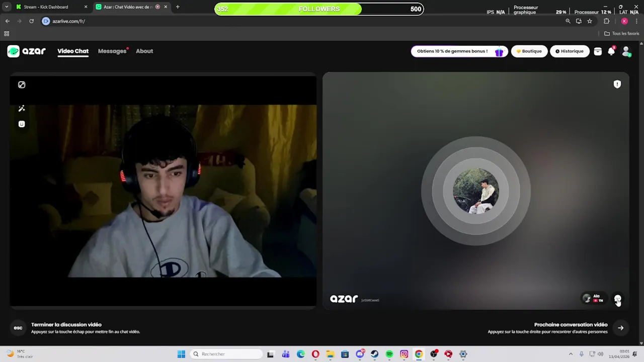Open Instagram from the taskbar
The height and width of the screenshot is (362, 644).
click(x=404, y=354)
